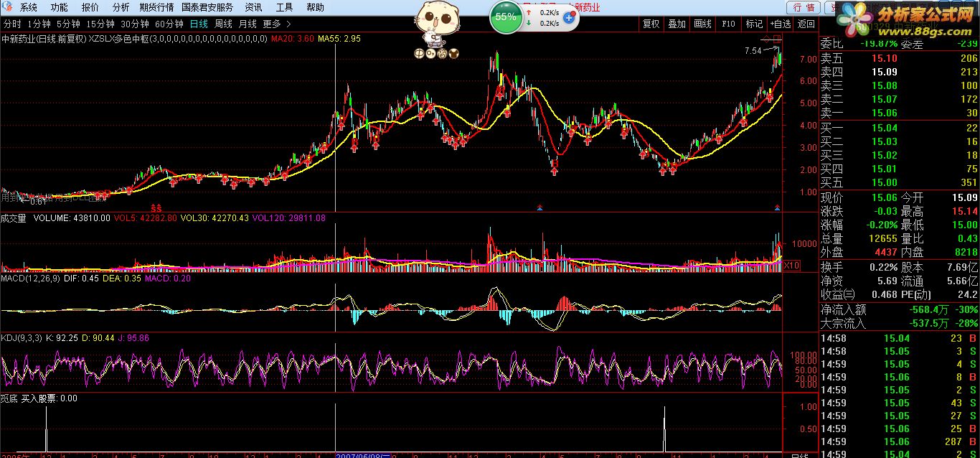The width and height of the screenshot is (980, 458).
Task: Open the 资讯 menu
Action: [x=253, y=7]
